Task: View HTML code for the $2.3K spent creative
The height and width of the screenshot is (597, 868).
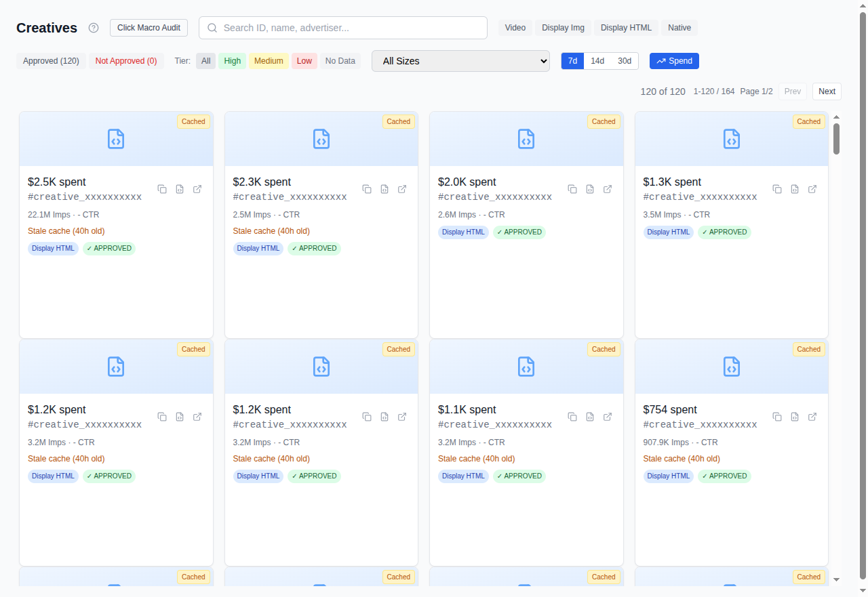Action: click(x=384, y=189)
